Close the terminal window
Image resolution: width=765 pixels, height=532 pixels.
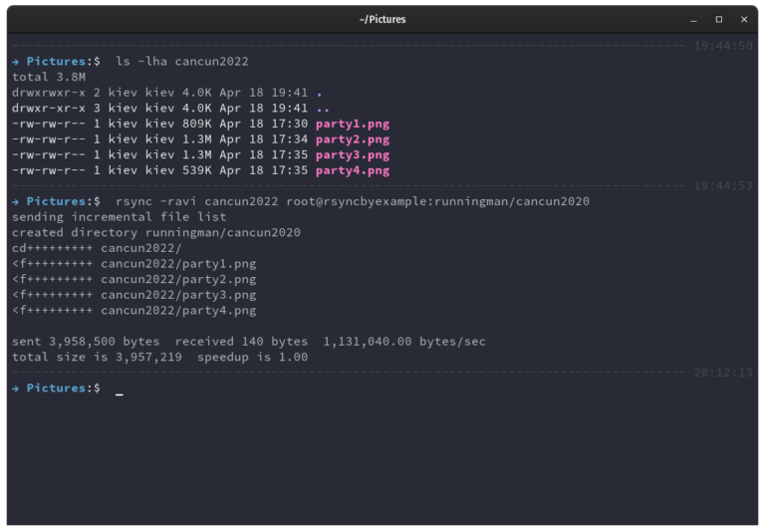[743, 20]
